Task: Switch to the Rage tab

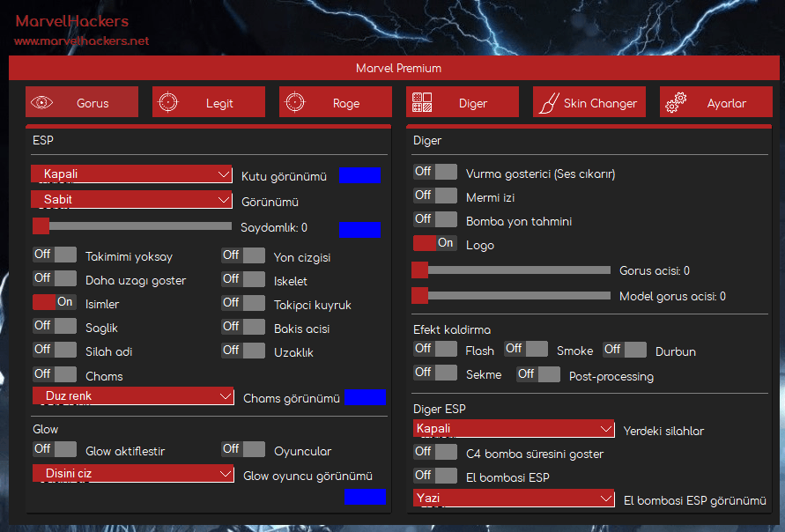Action: [336, 101]
